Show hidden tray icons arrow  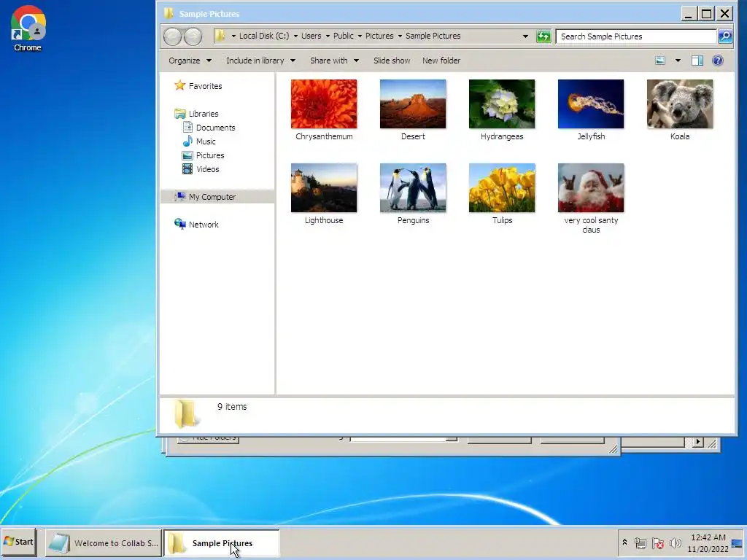(624, 542)
